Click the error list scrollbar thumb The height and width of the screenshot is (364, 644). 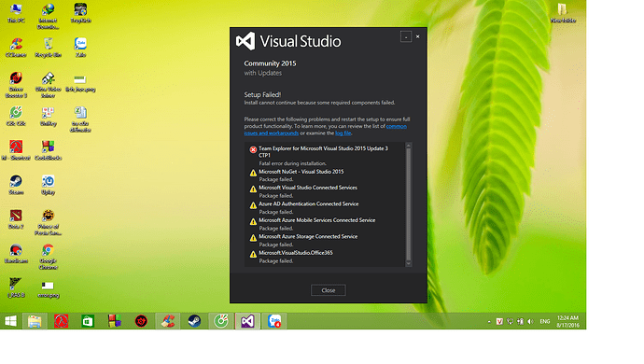coord(408,203)
